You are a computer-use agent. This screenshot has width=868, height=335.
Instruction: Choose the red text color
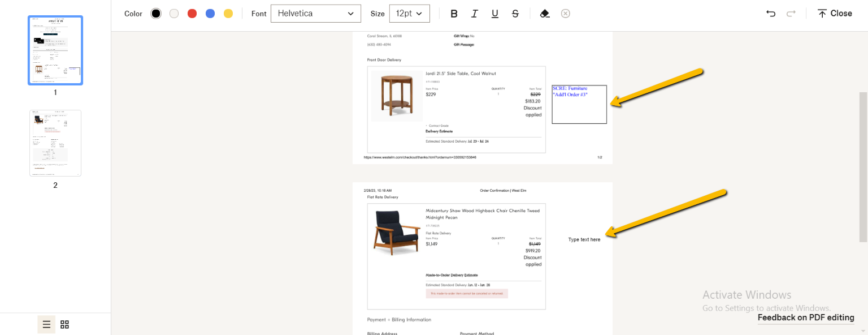point(192,14)
